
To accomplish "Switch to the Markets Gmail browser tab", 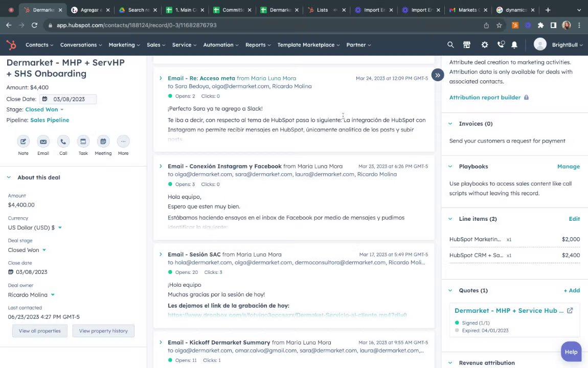I will (x=467, y=10).
